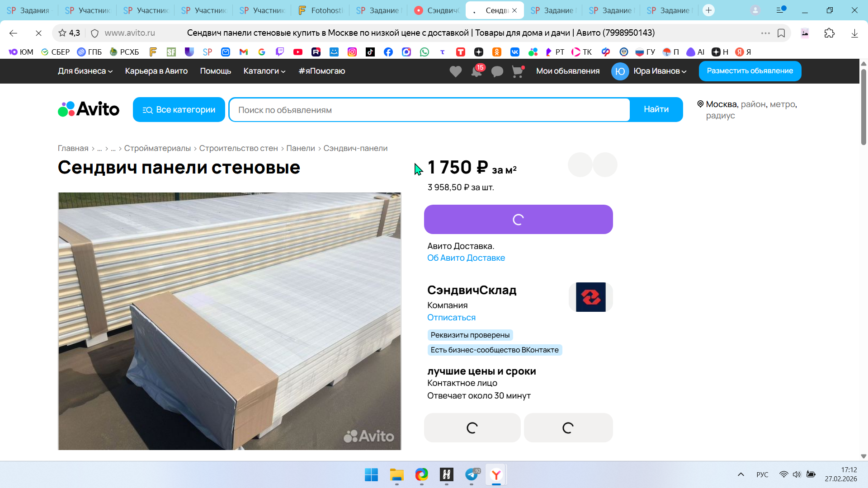Click the browser bookmark icon in address bar

[781, 33]
